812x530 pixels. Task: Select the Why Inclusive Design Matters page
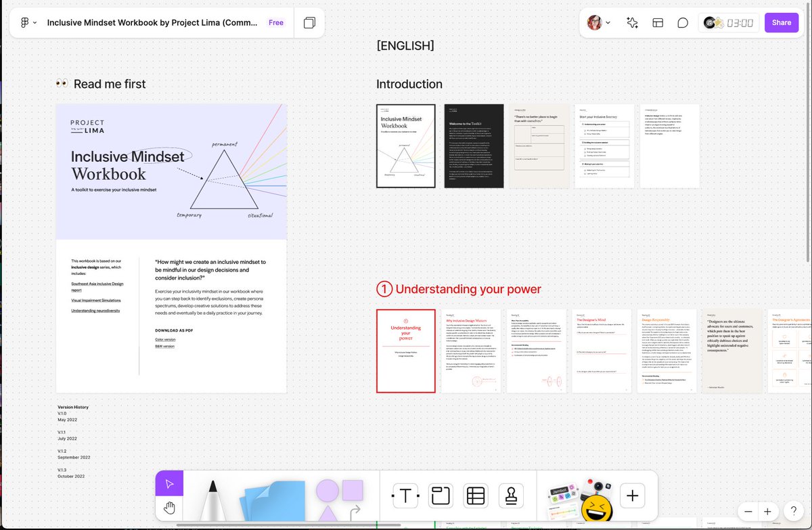[472, 351]
